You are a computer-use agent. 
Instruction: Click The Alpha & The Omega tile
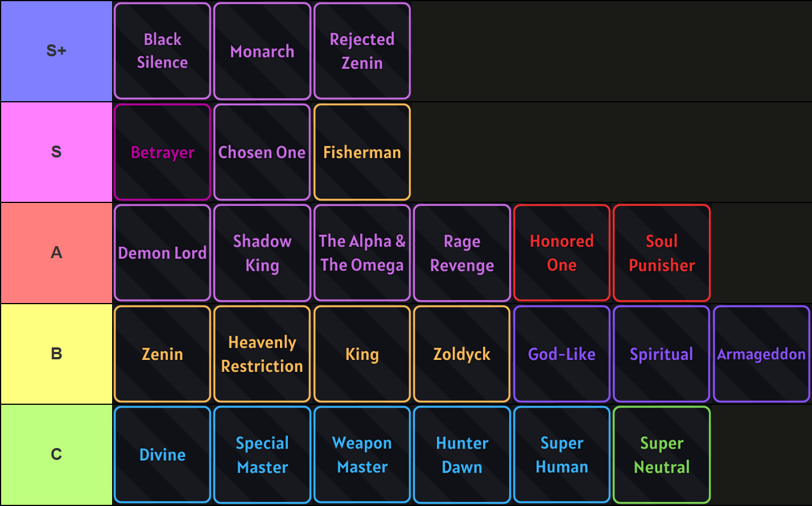coord(362,253)
